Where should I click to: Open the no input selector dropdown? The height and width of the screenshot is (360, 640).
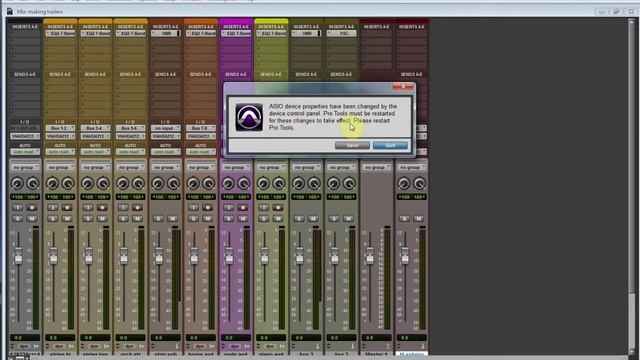[x=165, y=128]
